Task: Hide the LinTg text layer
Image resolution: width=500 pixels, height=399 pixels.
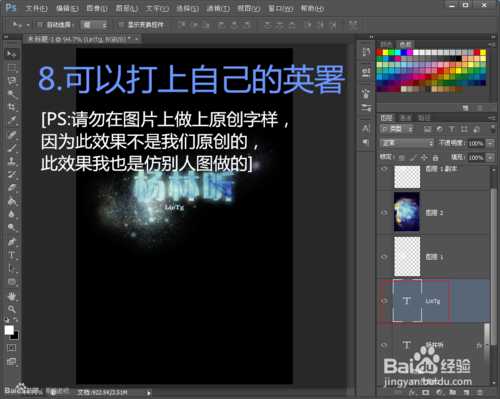Action: tap(384, 301)
